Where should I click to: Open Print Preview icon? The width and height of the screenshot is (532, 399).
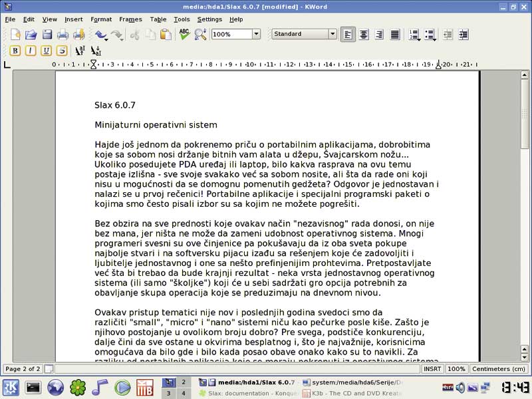pos(78,35)
